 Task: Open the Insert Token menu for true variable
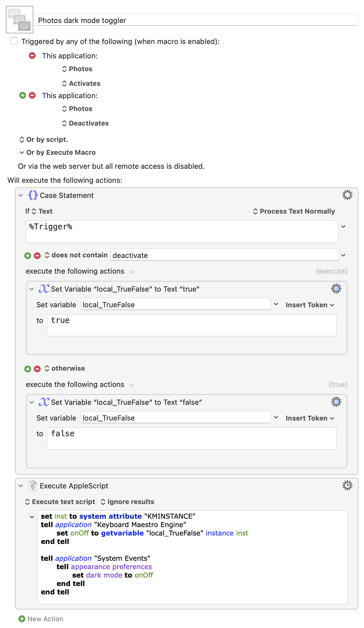[x=310, y=305]
